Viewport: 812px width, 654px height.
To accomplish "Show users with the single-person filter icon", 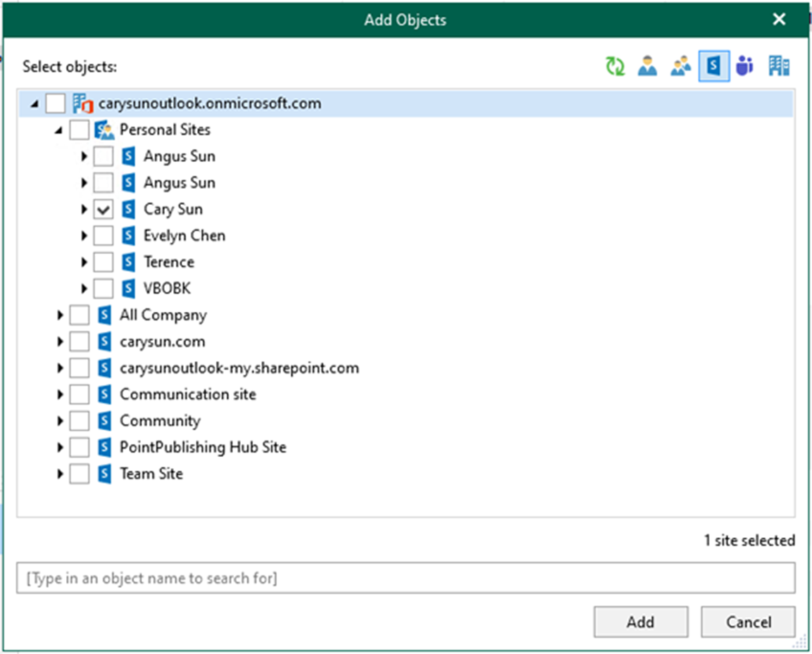I will tap(647, 66).
